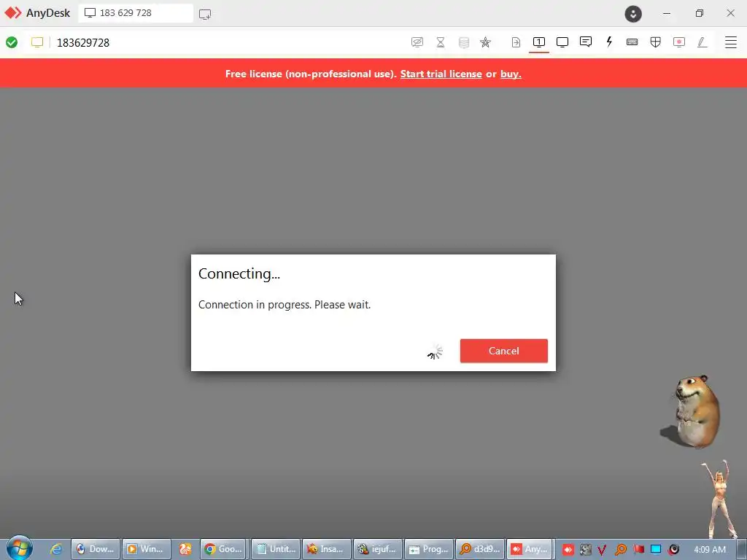The image size is (747, 560).
Task: Click the AnyDesk logo in title bar
Action: [13, 13]
